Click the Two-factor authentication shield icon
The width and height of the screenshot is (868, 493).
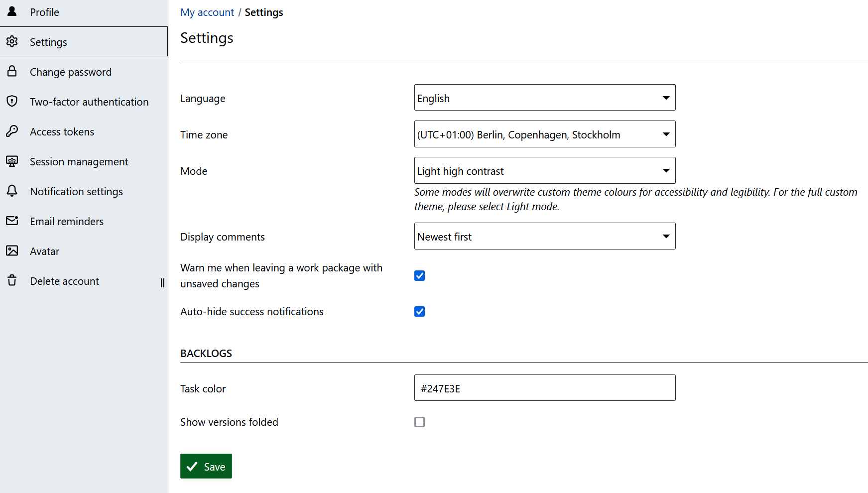(x=12, y=102)
